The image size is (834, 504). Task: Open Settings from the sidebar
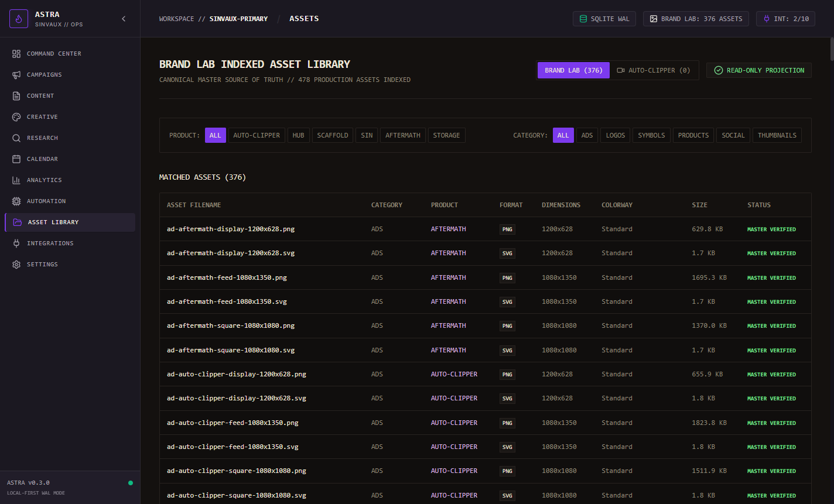70,265
